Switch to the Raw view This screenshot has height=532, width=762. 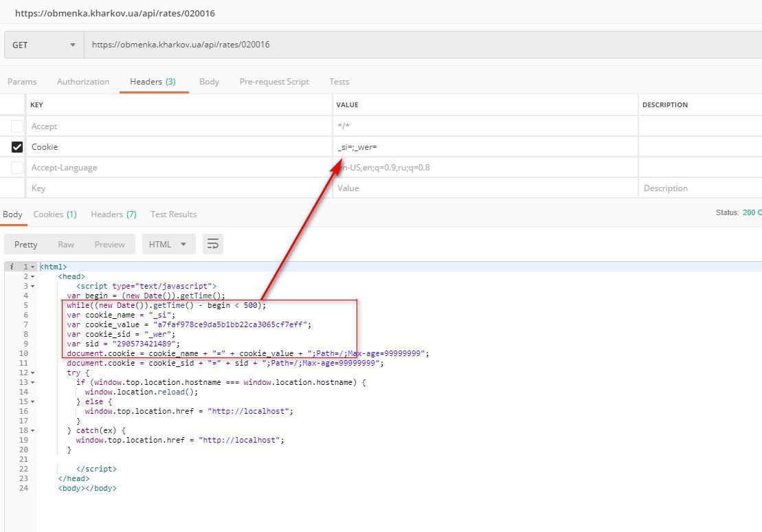(66, 245)
